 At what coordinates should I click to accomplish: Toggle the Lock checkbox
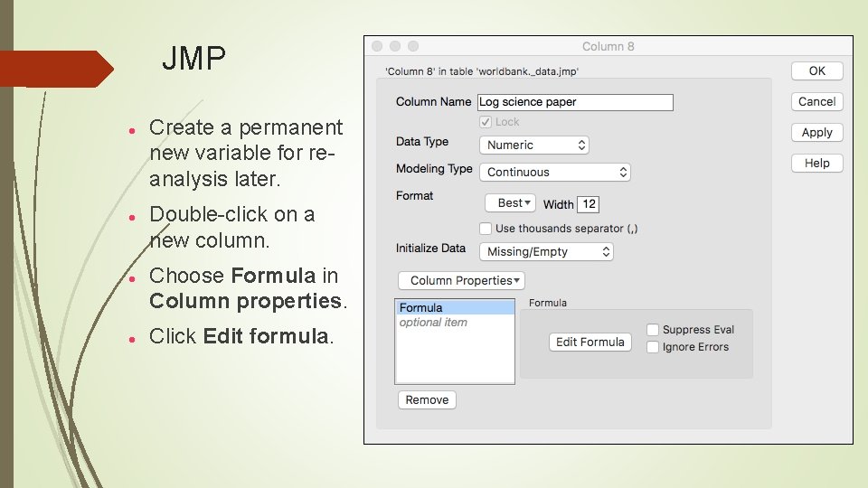486,122
